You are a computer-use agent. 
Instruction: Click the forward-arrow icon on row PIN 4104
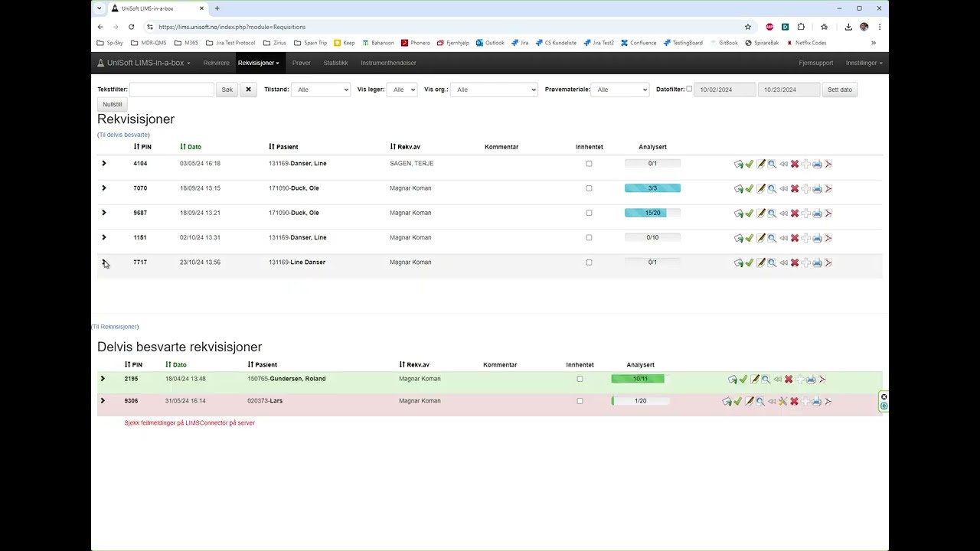[x=739, y=164]
